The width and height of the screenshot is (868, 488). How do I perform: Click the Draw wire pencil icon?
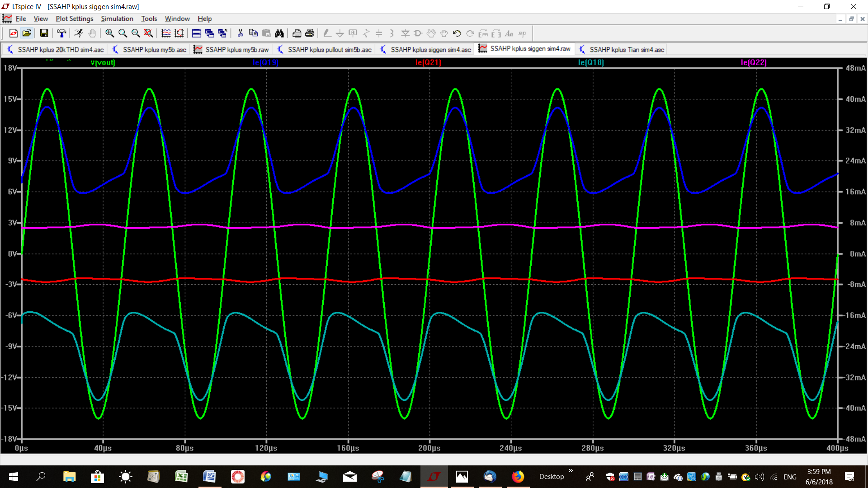pos(327,33)
